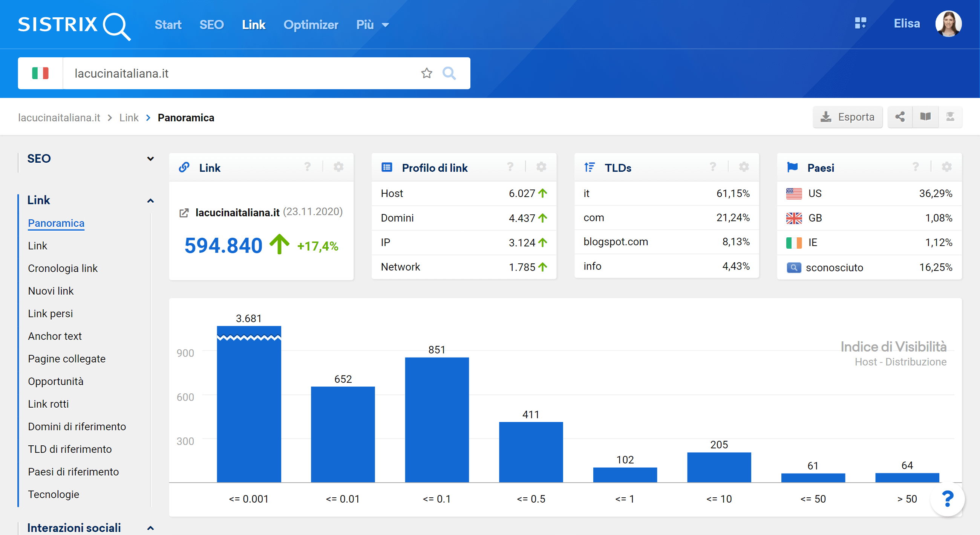Click the domain search input field
The width and height of the screenshot is (980, 535).
[243, 73]
